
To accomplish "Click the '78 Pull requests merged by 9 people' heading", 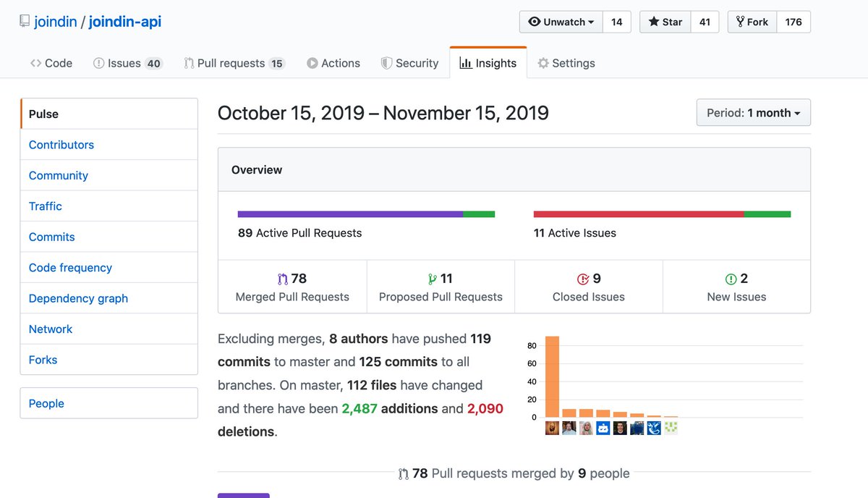I will click(514, 473).
